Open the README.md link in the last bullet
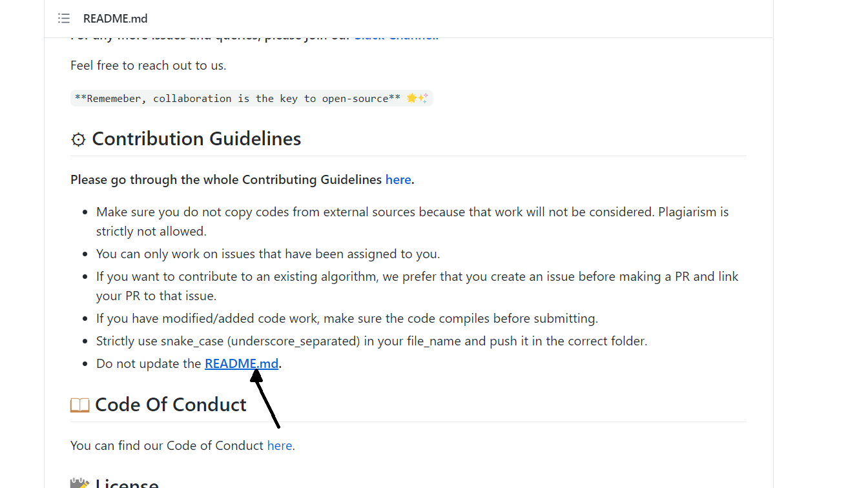 point(241,363)
